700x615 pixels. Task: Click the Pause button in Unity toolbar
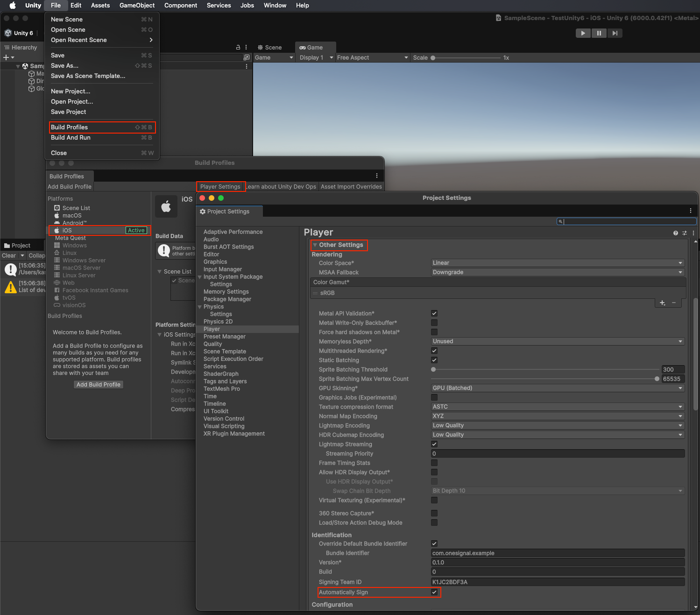pyautogui.click(x=599, y=33)
